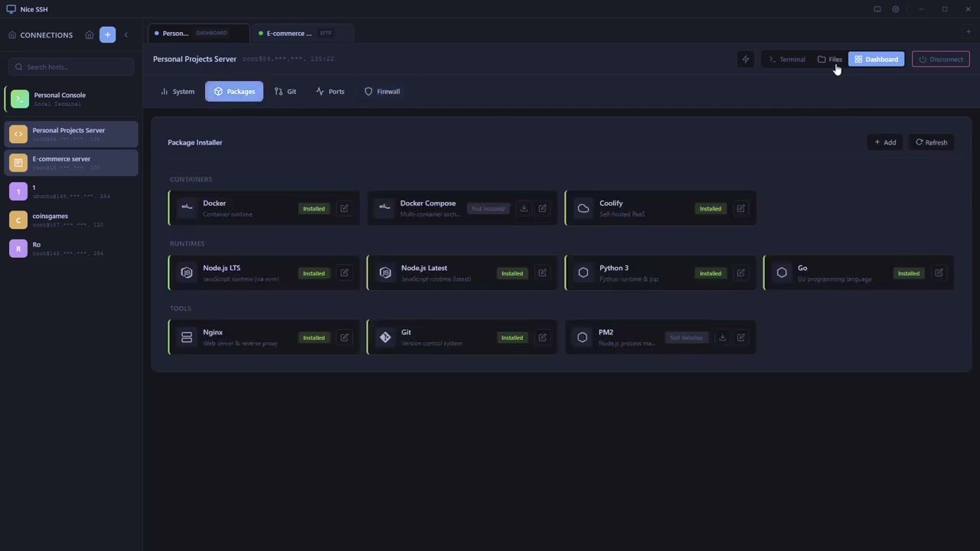Click the Docker Installed status badge

coord(314,208)
